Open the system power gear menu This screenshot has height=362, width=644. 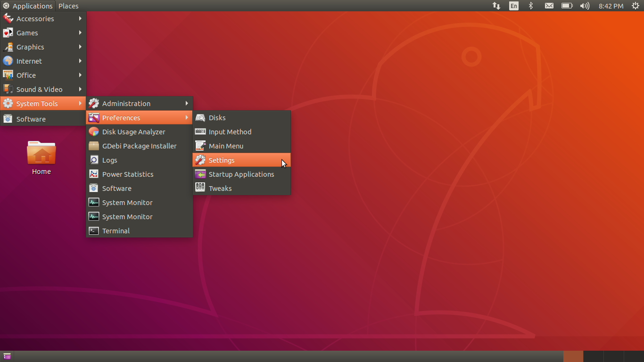[635, 6]
